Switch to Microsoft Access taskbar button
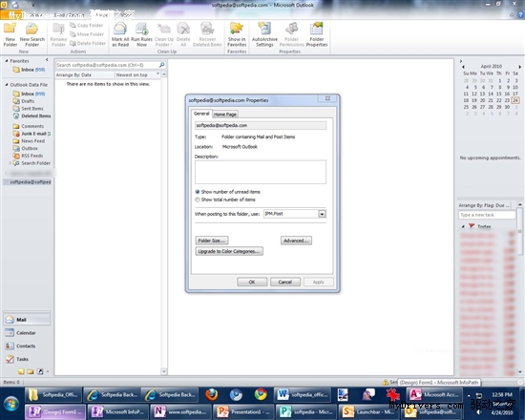This screenshot has width=525, height=420. coord(434,394)
